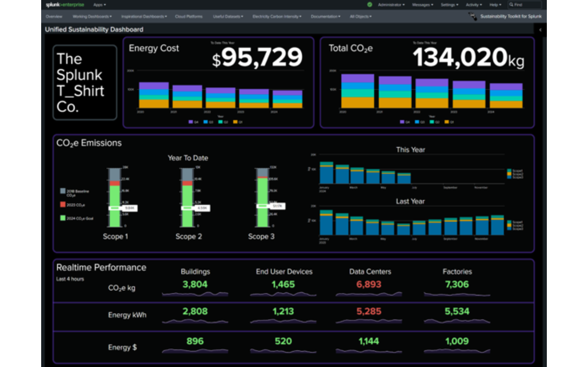The width and height of the screenshot is (588, 367).
Task: Click the 2018 Baseline CO2e gray legend swatch
Action: click(x=63, y=190)
